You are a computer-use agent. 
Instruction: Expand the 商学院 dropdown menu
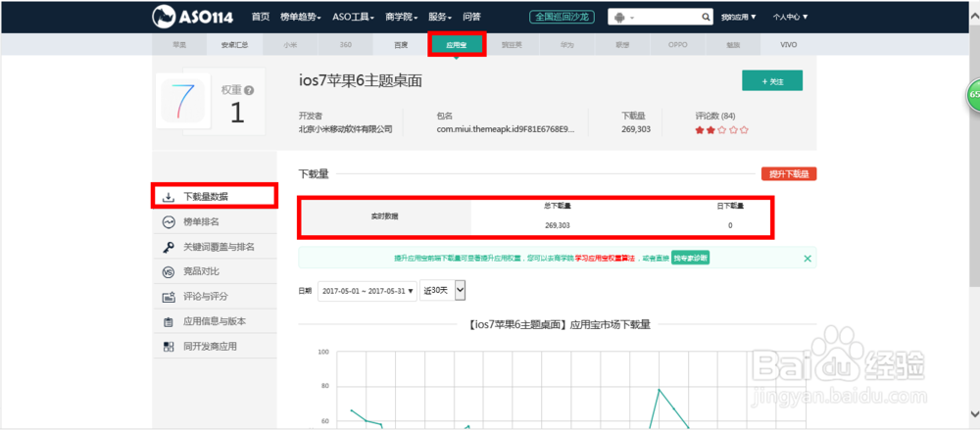[x=402, y=17]
